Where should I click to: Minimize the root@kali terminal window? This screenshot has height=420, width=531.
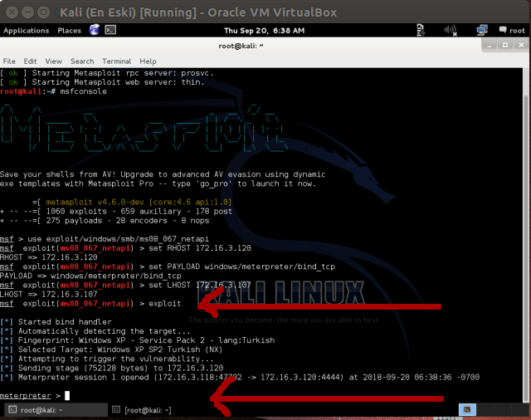489,46
